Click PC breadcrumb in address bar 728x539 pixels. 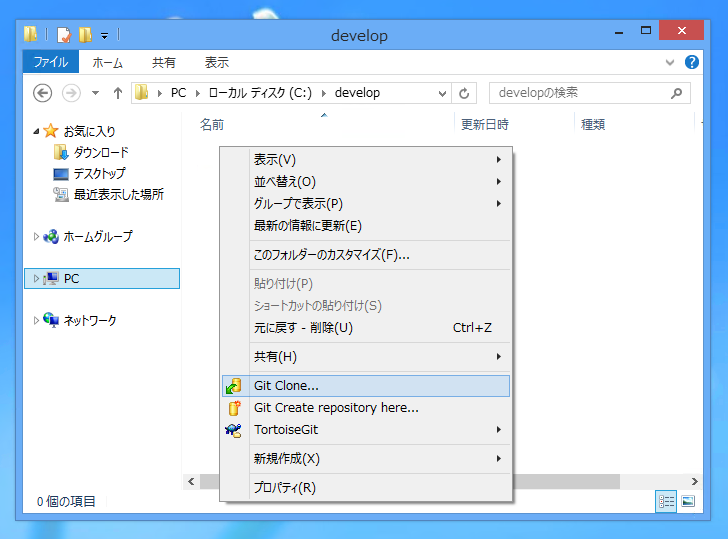tap(178, 93)
